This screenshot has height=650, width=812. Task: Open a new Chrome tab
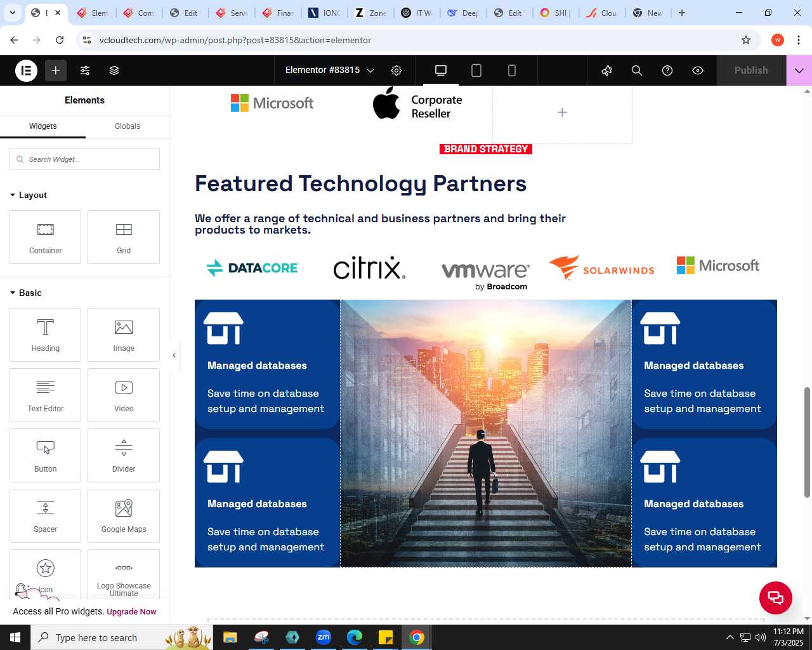coord(682,13)
